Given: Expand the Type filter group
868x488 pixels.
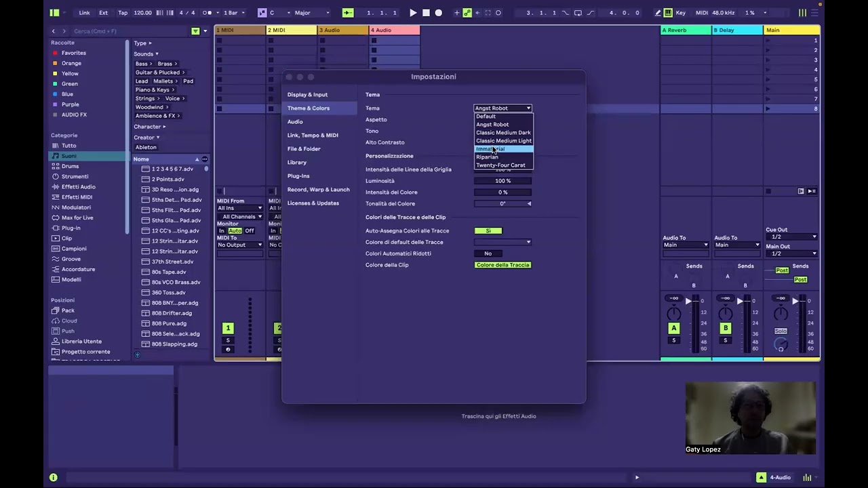Looking at the screenshot, I should coord(142,43).
